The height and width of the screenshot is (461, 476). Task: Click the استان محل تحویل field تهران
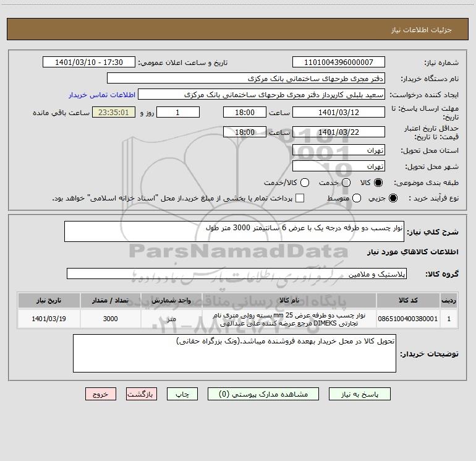339,150
